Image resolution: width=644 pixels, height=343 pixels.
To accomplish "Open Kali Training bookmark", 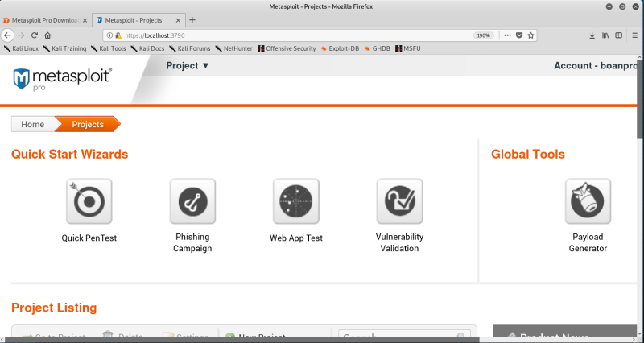I will pyautogui.click(x=65, y=48).
